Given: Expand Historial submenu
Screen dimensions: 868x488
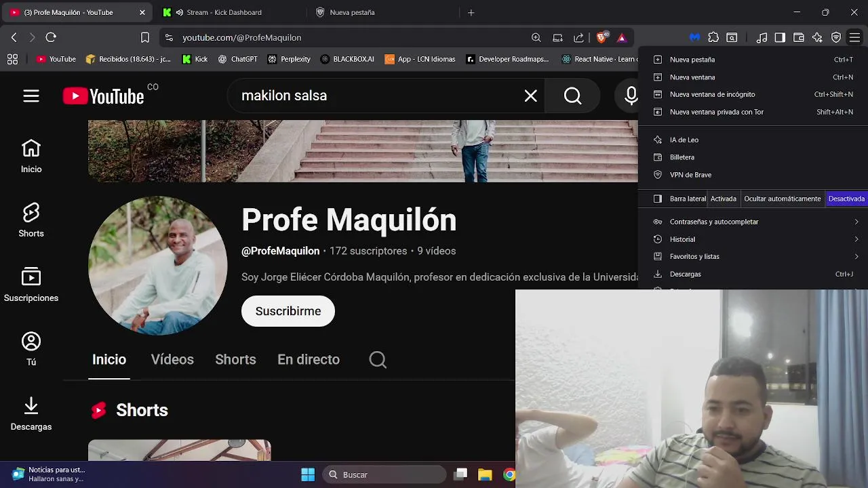Looking at the screenshot, I should [x=753, y=239].
